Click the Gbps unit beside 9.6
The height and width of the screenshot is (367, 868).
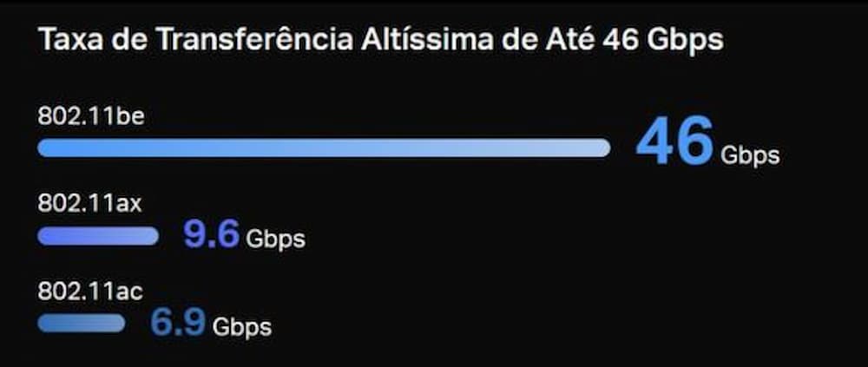tap(275, 239)
